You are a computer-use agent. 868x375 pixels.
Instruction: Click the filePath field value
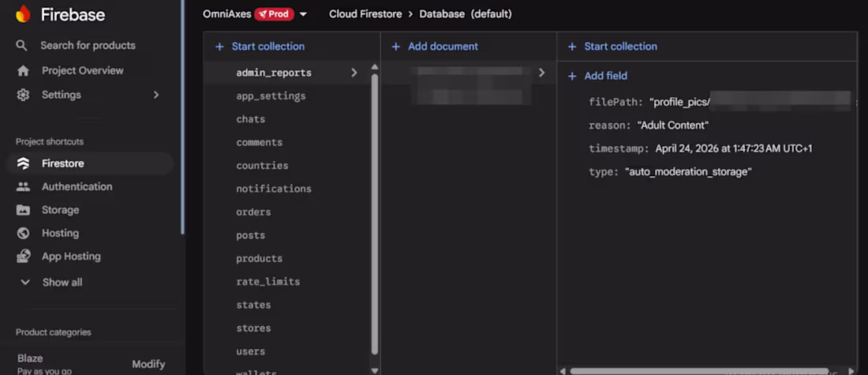(x=750, y=102)
